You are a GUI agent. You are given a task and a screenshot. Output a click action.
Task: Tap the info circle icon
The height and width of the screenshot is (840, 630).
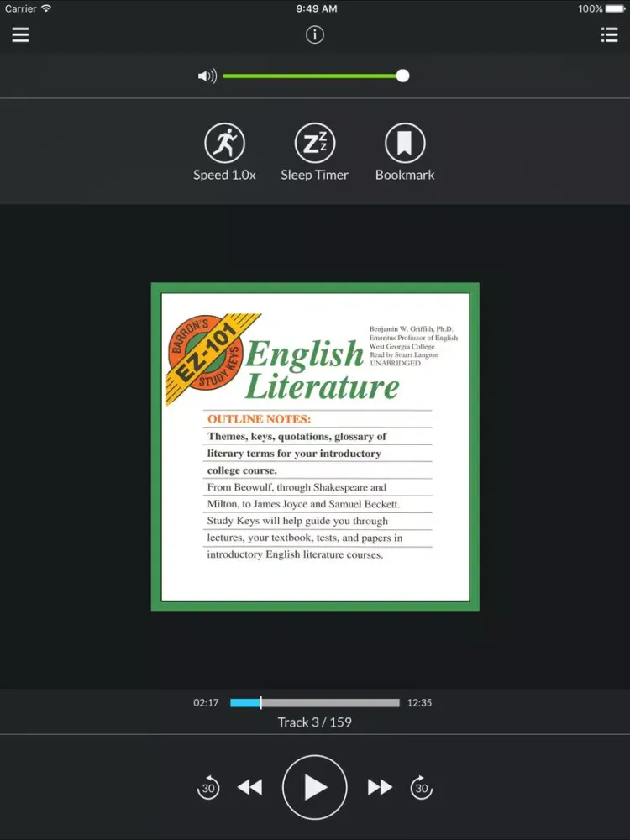point(314,34)
